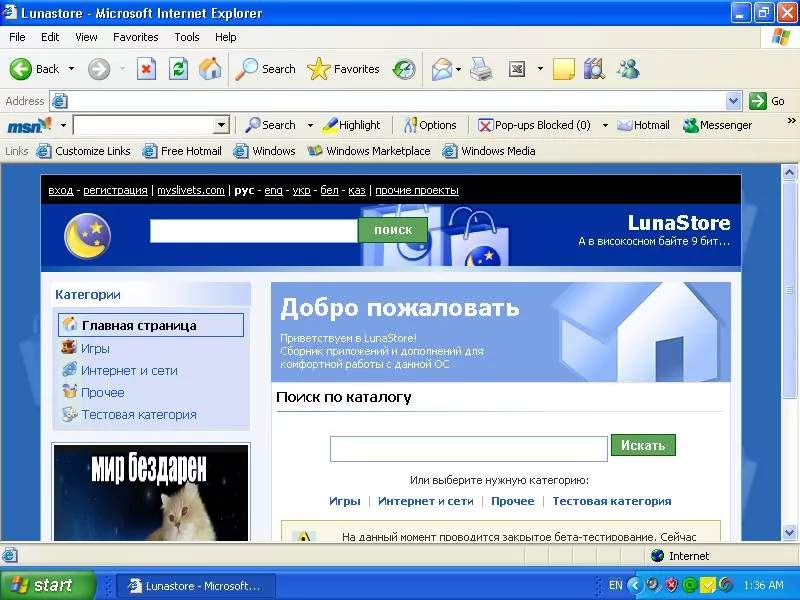Open Messenger from the MSN toolbar
The height and width of the screenshot is (600, 800).
click(x=717, y=125)
